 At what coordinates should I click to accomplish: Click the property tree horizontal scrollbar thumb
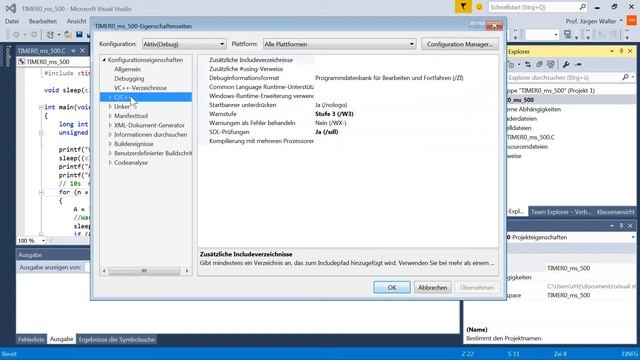(144, 271)
